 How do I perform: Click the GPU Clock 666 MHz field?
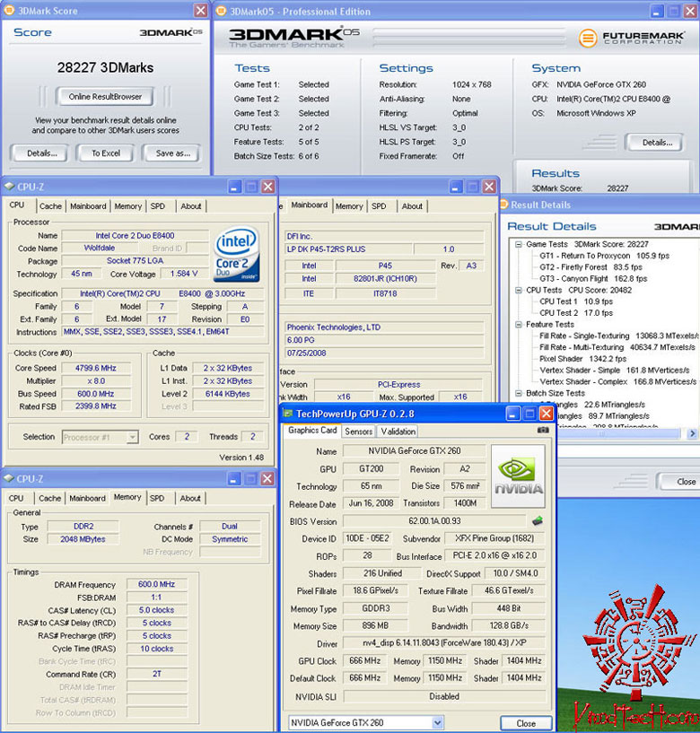pyautogui.click(x=364, y=660)
